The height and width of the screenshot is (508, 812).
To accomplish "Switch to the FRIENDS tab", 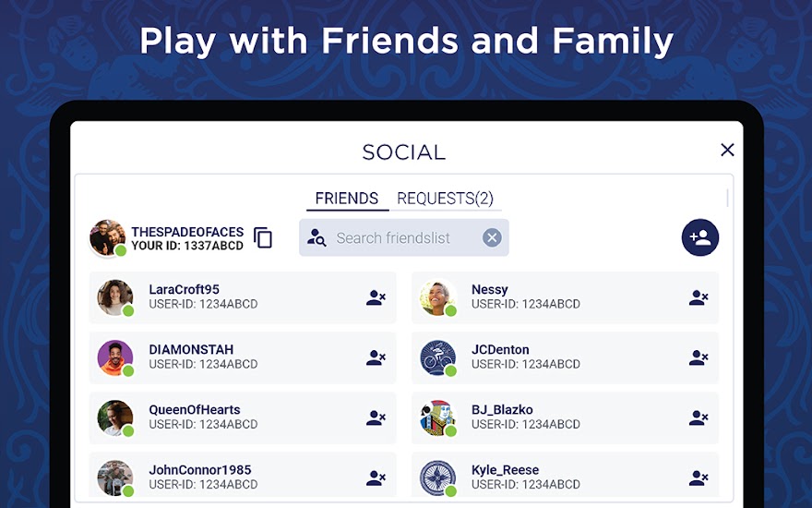I will point(347,199).
